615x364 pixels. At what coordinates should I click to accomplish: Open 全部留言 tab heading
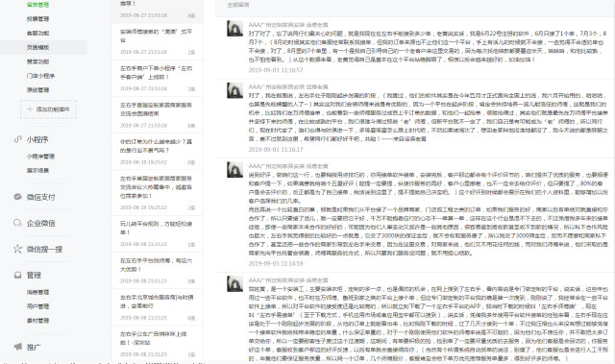[x=238, y=5]
